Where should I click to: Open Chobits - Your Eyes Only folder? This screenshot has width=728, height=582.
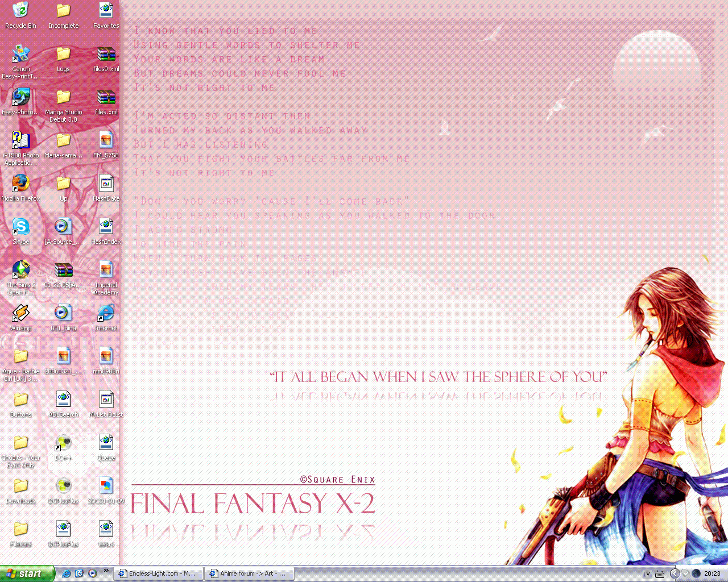(20, 451)
